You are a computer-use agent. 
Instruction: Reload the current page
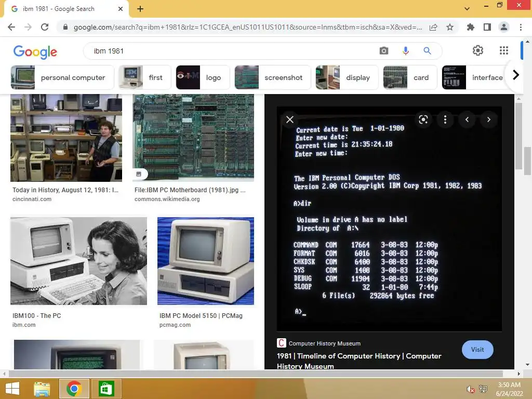pos(45,27)
